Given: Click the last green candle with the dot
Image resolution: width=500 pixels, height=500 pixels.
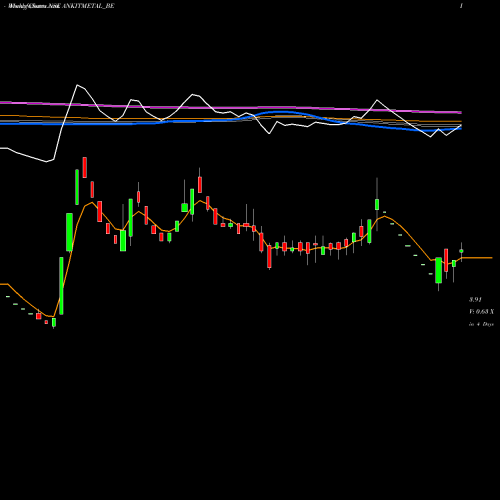Looking at the screenshot, I should point(461,251).
